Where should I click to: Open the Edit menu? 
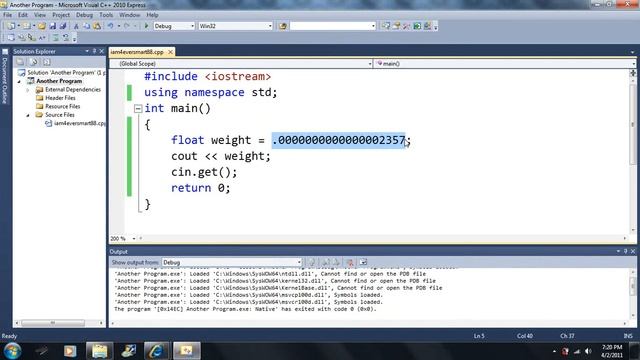[23, 15]
